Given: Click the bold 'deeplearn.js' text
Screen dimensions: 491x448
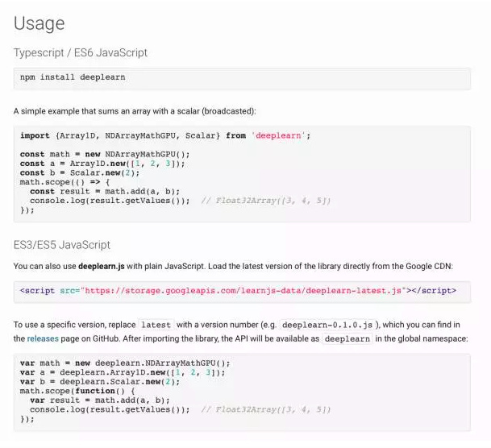Looking at the screenshot, I should [102, 266].
